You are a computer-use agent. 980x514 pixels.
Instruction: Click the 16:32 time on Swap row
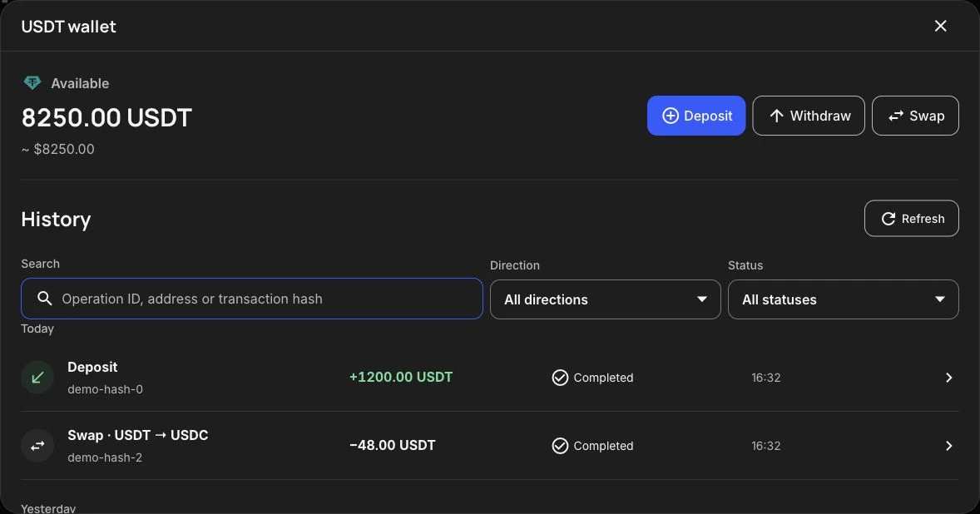tap(765, 446)
